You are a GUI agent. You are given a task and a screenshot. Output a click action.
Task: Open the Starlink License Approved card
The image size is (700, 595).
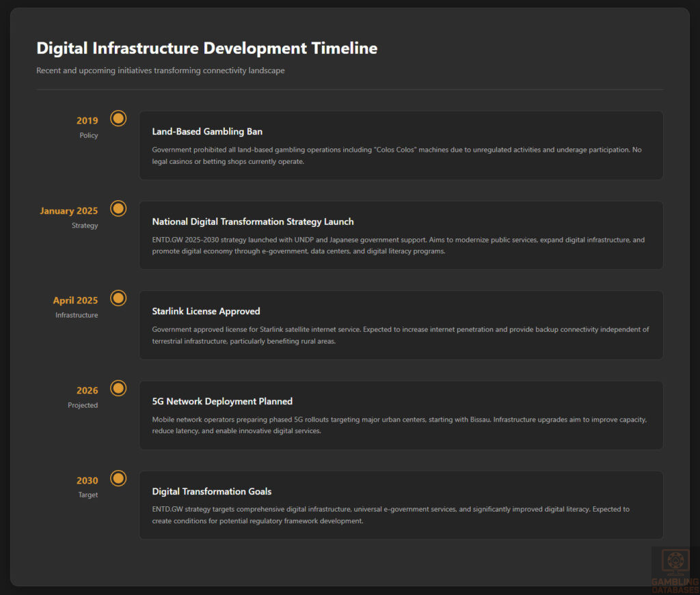401,324
